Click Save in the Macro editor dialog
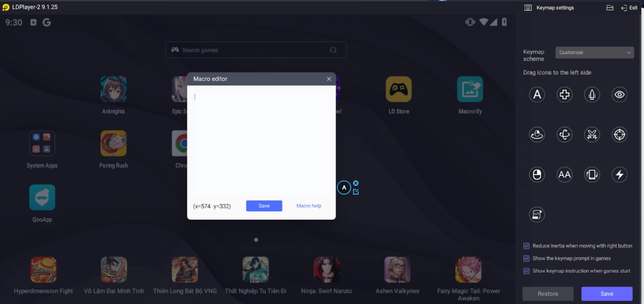This screenshot has width=644, height=304. tap(264, 206)
